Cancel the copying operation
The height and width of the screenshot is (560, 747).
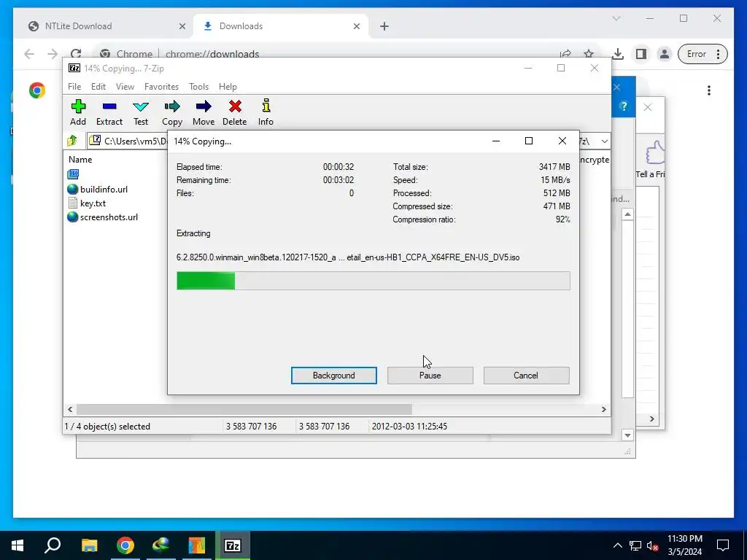[526, 376]
